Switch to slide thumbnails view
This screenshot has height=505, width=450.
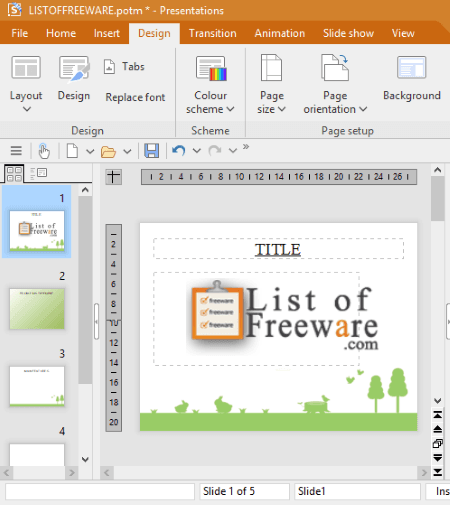(14, 173)
